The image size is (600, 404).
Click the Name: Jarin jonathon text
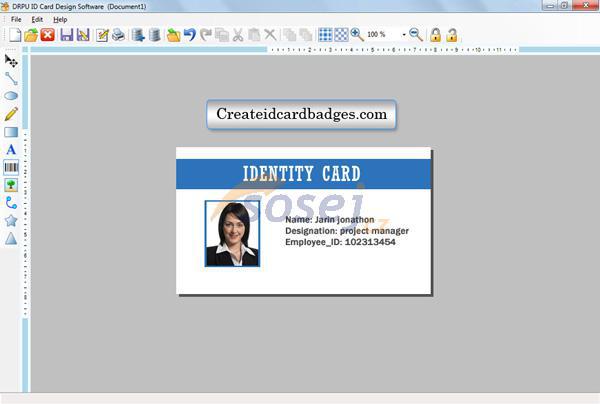(x=330, y=220)
